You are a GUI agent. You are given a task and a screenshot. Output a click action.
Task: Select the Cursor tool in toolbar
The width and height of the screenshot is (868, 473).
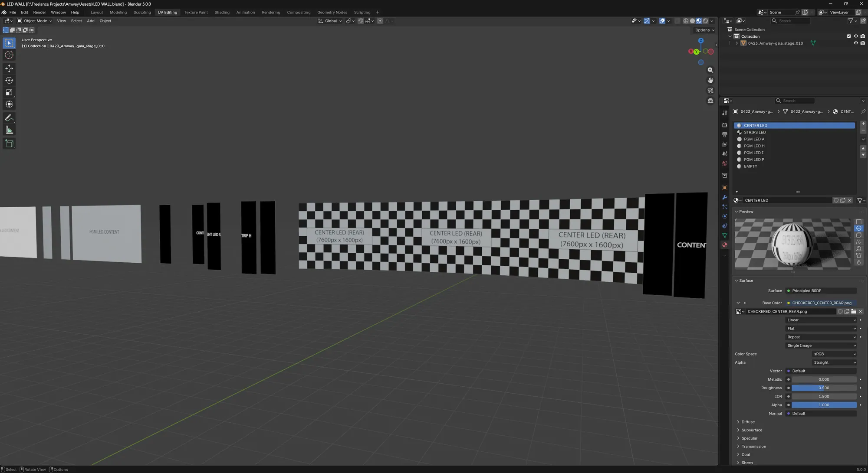[x=9, y=55]
